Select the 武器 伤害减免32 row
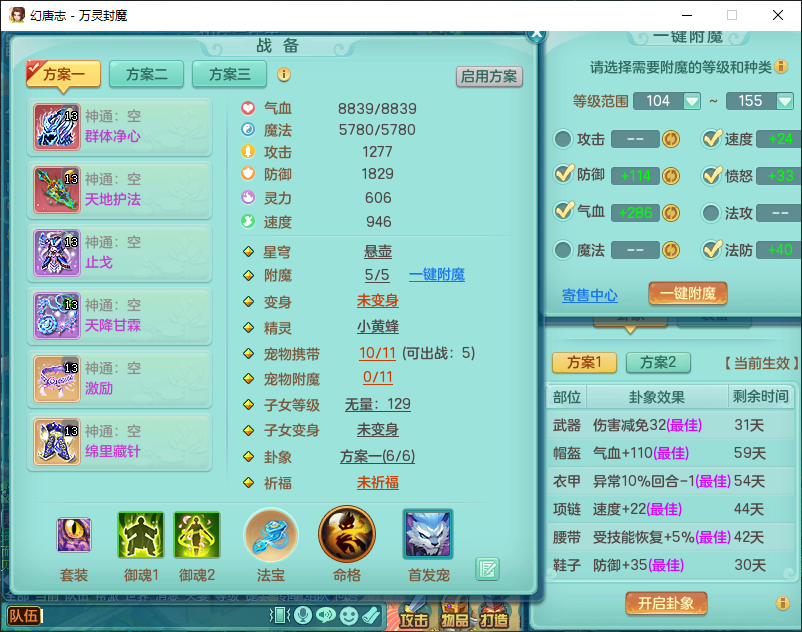This screenshot has width=802, height=632. click(671, 425)
